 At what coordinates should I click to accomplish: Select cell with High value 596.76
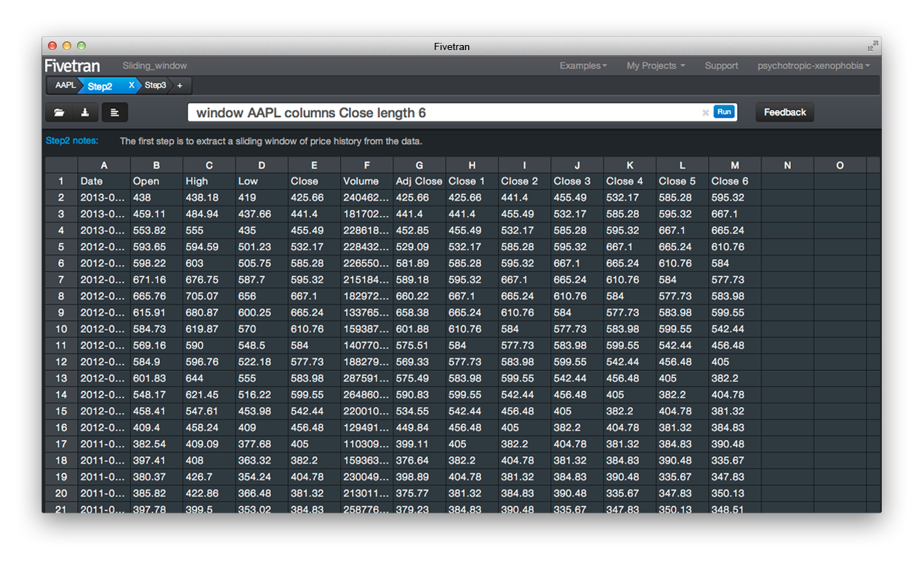click(209, 361)
